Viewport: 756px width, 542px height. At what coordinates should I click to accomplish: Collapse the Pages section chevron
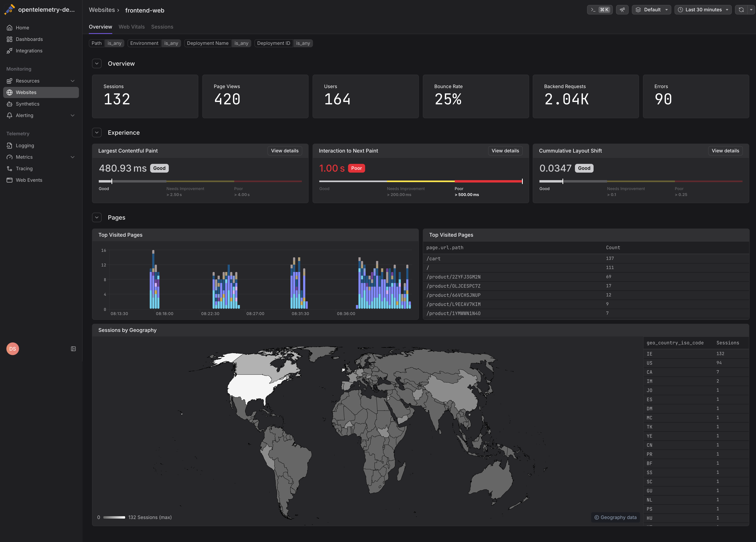click(x=97, y=217)
